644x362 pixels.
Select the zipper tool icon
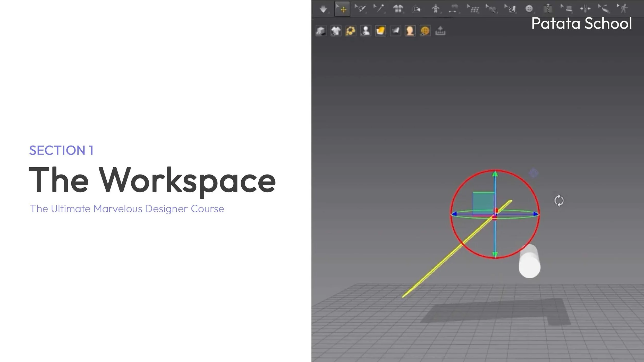548,9
